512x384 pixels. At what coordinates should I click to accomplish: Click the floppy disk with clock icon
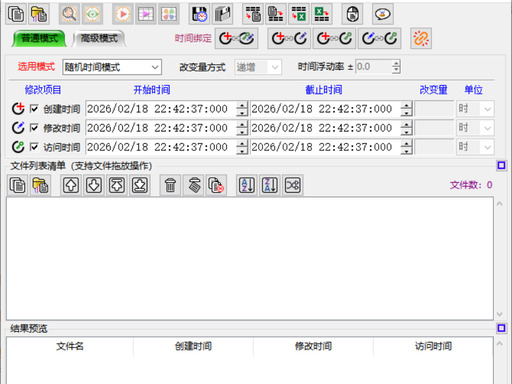[199, 14]
